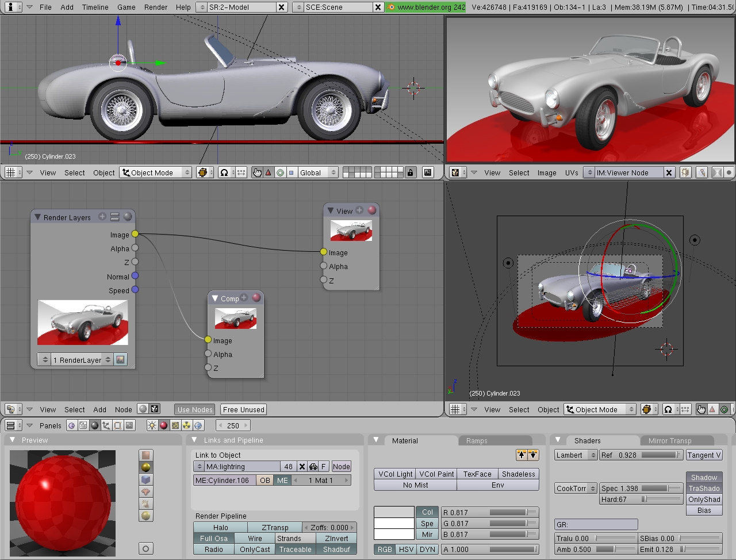Click the render-this-window icon in 3D header

(x=428, y=172)
